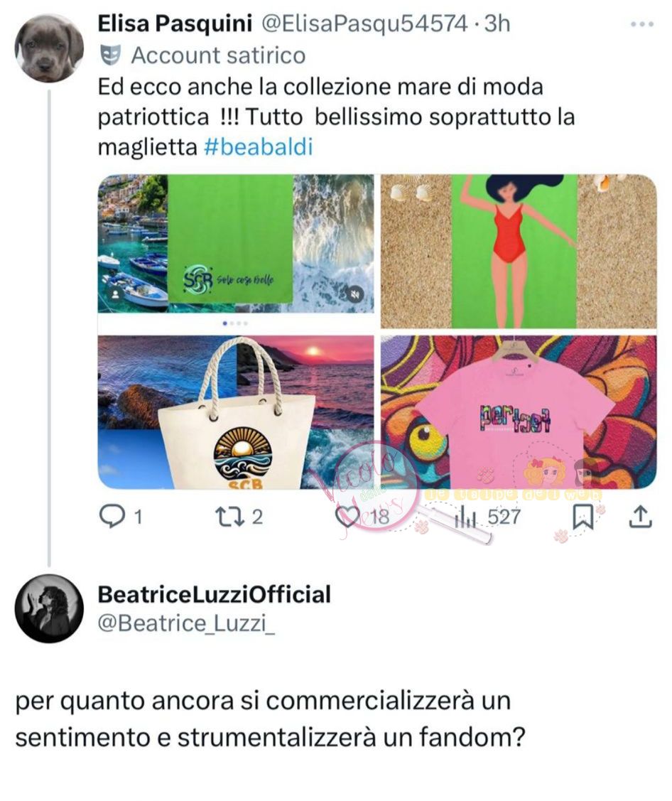Share the tweet via upload icon

coord(640,517)
